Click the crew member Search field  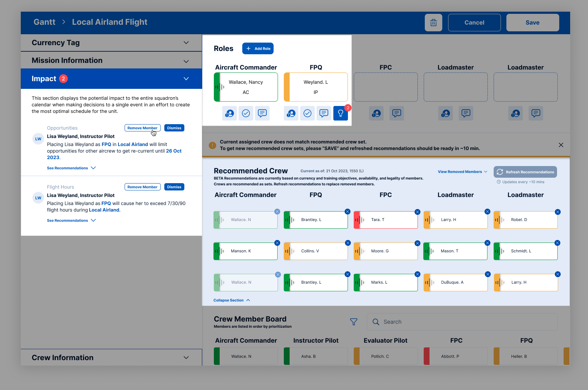tap(462, 322)
